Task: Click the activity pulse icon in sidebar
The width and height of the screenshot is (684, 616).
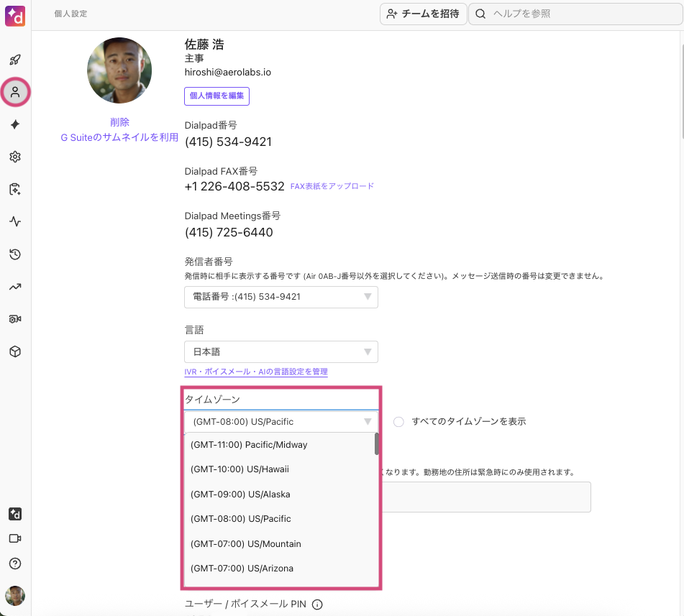Action: pos(15,221)
